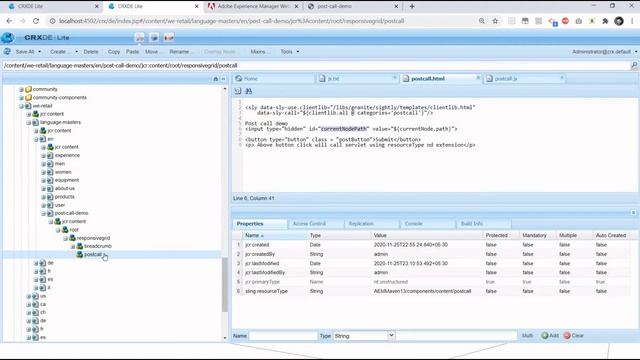Click the search magnifier beside the path field
Image resolution: width=640 pixels, height=360 pixels.
coord(634,65)
